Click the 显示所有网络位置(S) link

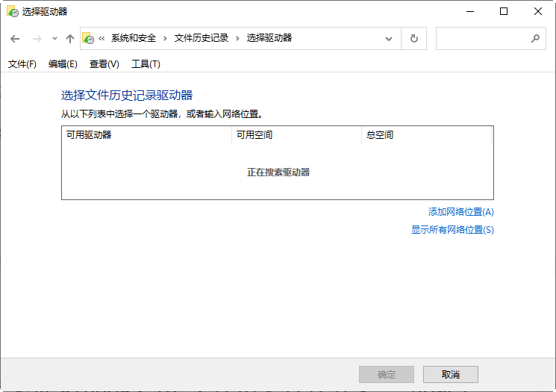[x=452, y=230]
